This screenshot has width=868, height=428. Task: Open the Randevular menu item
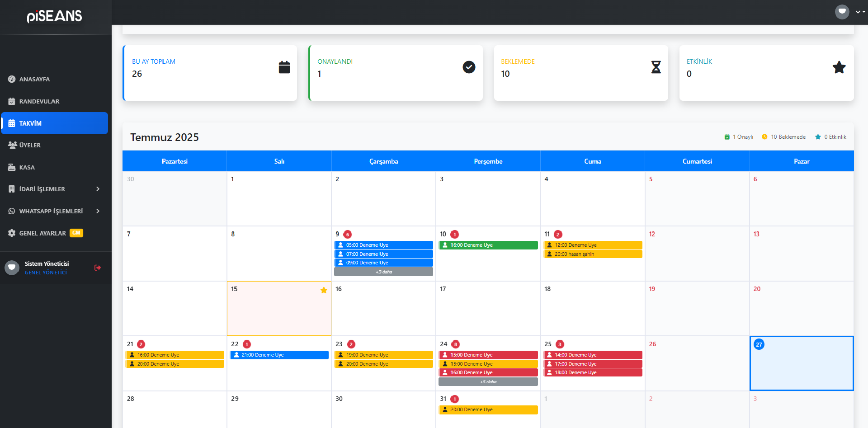click(x=39, y=101)
